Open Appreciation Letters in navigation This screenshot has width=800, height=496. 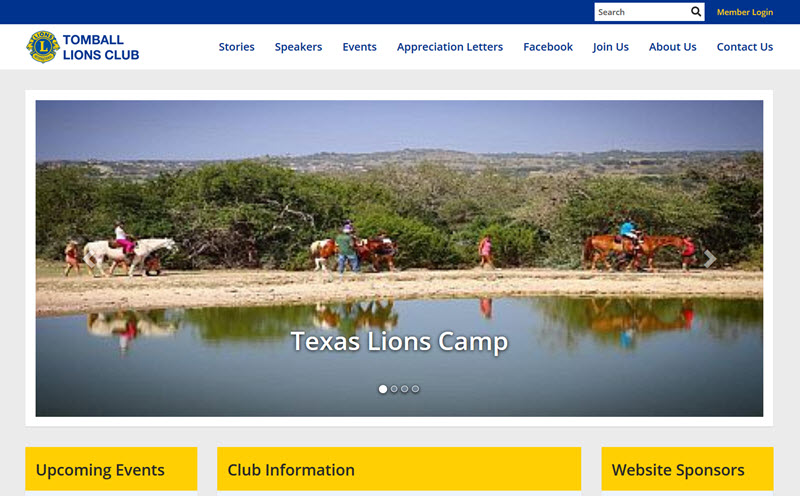pos(449,47)
